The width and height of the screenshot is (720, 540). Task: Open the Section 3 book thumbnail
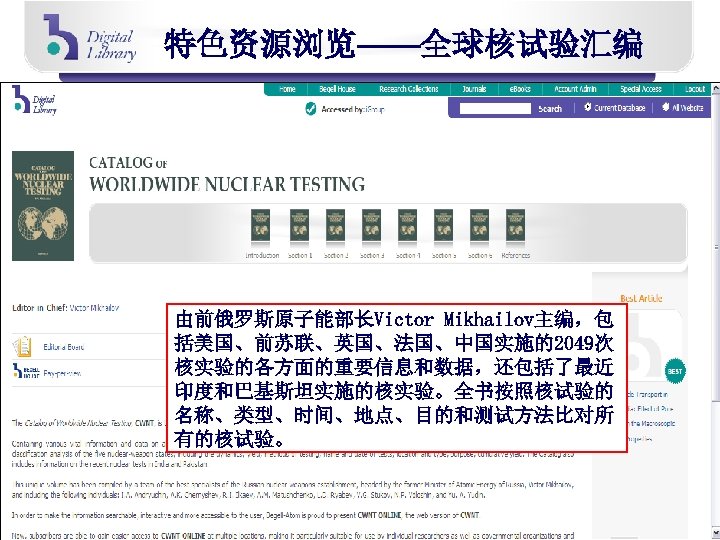click(x=371, y=226)
